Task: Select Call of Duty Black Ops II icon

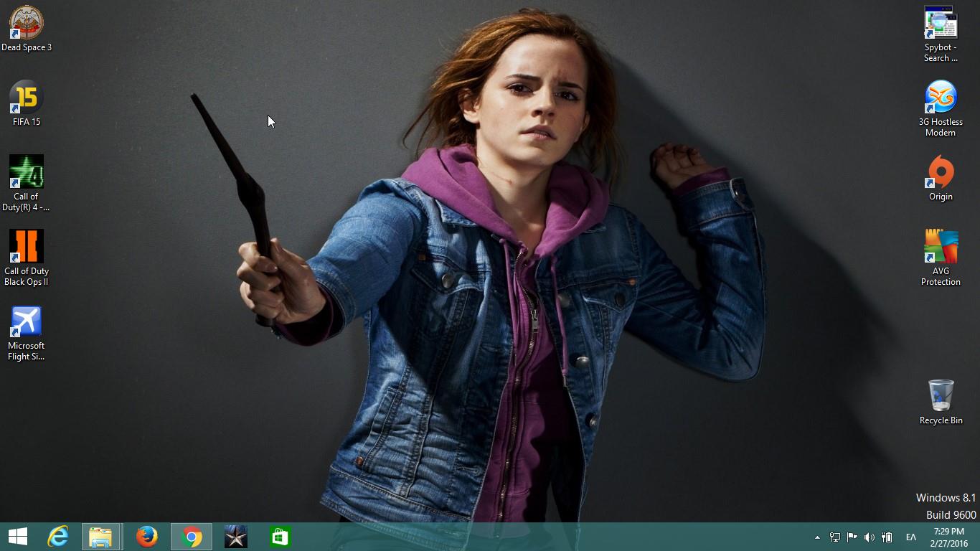Action: pyautogui.click(x=27, y=258)
